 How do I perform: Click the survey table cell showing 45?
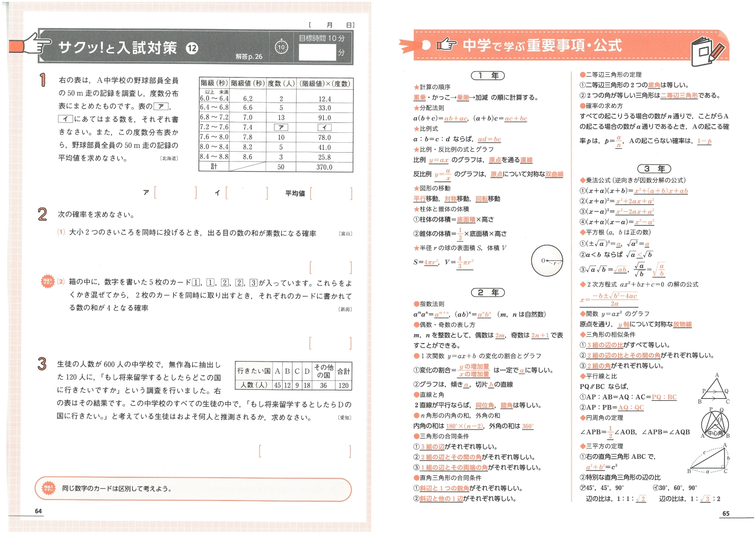pos(277,385)
